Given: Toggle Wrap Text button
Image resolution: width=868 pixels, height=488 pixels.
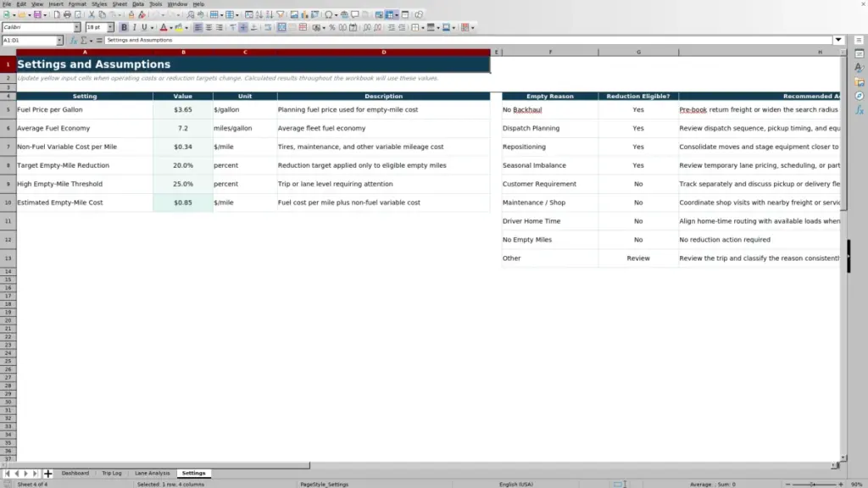Looking at the screenshot, I should 268,27.
